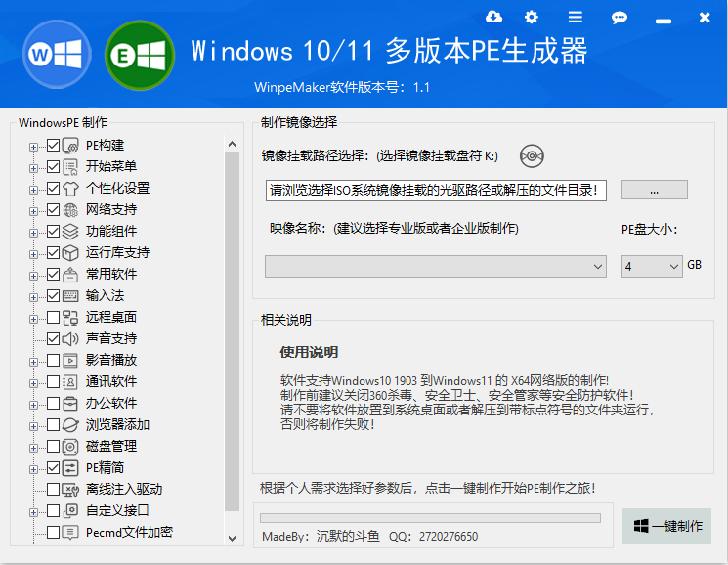
Task: Click the green E Windows logo icon
Action: (140, 56)
